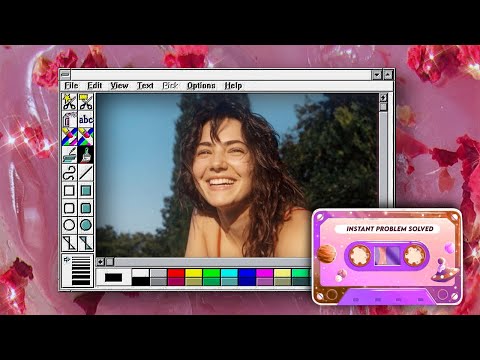The height and width of the screenshot is (360, 480).
Task: Select the empty Box tool
Action: point(69,191)
